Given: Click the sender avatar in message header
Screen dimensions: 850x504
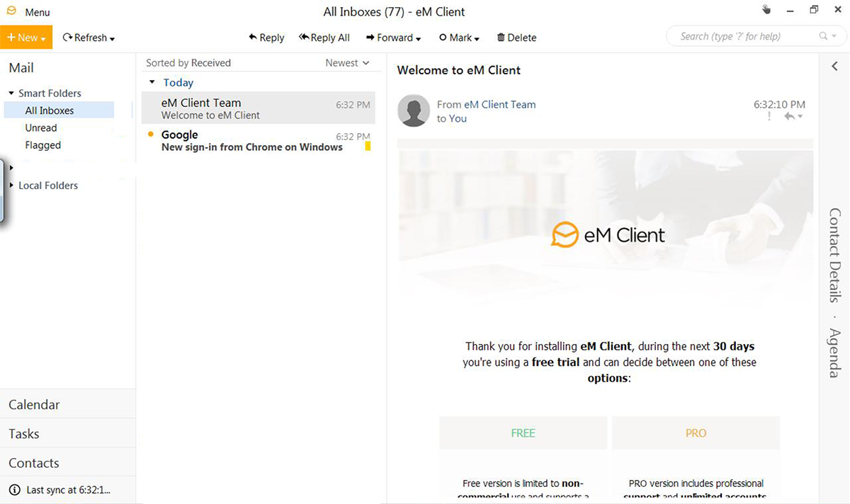Looking at the screenshot, I should [414, 111].
